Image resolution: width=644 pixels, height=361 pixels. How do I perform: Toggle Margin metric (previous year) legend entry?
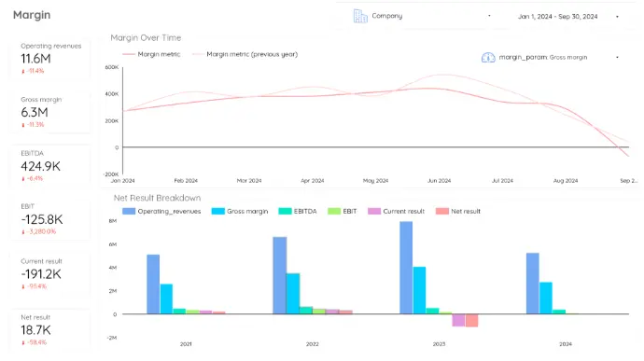click(245, 54)
